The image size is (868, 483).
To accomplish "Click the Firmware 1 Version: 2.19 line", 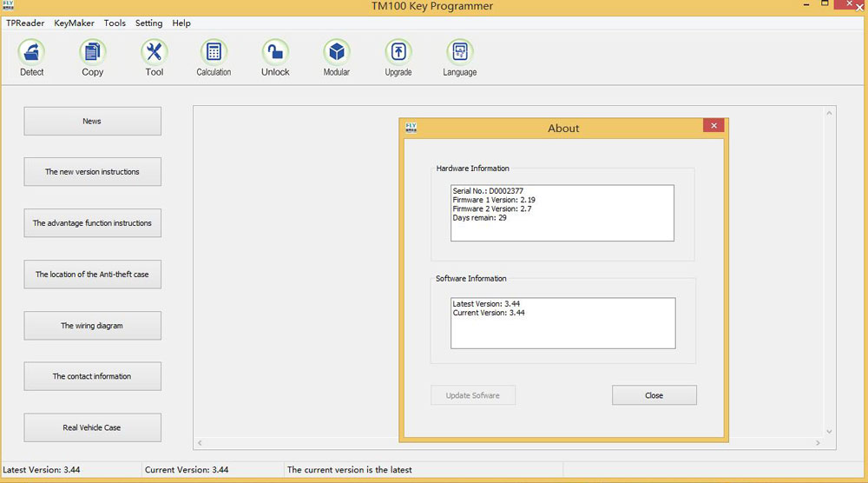I will point(494,200).
